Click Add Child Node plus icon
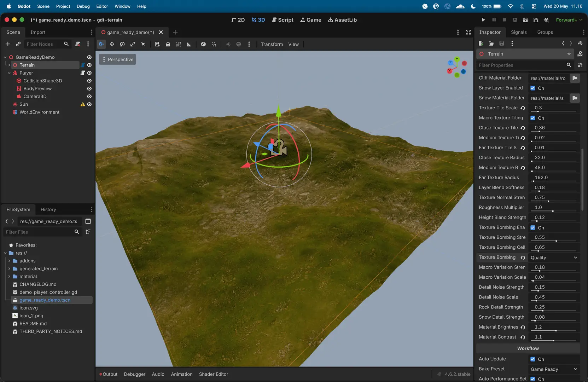Viewport: 588px width, 382px height. pos(8,44)
